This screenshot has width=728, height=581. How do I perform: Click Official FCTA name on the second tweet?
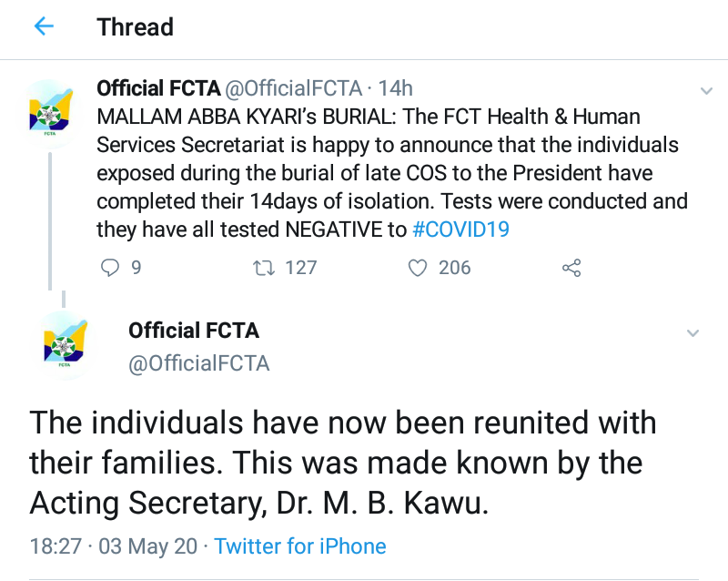click(x=194, y=331)
